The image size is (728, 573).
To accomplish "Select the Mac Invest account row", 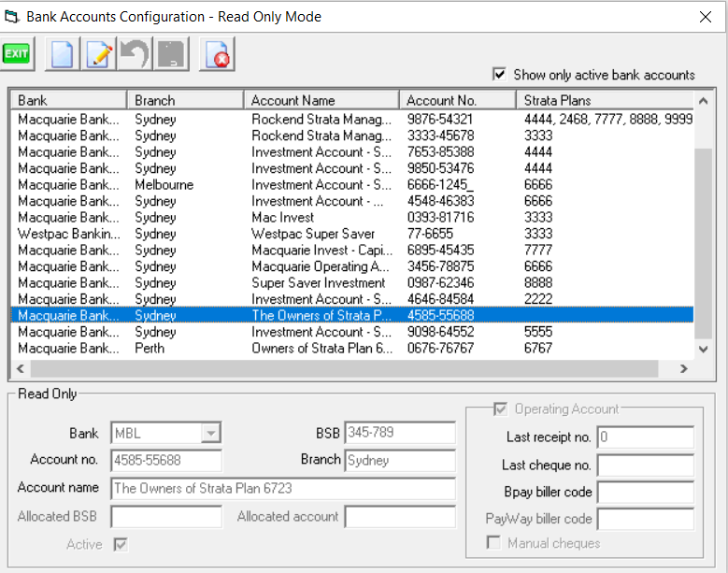I will point(283,218).
